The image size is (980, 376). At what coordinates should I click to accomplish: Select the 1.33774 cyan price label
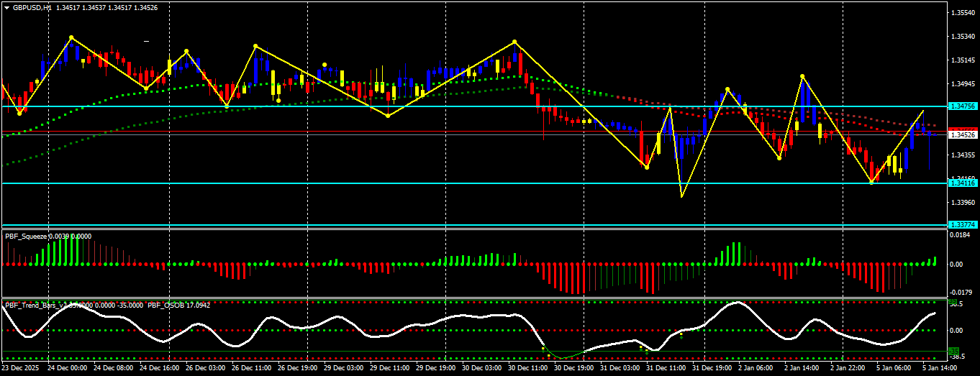pyautogui.click(x=963, y=225)
